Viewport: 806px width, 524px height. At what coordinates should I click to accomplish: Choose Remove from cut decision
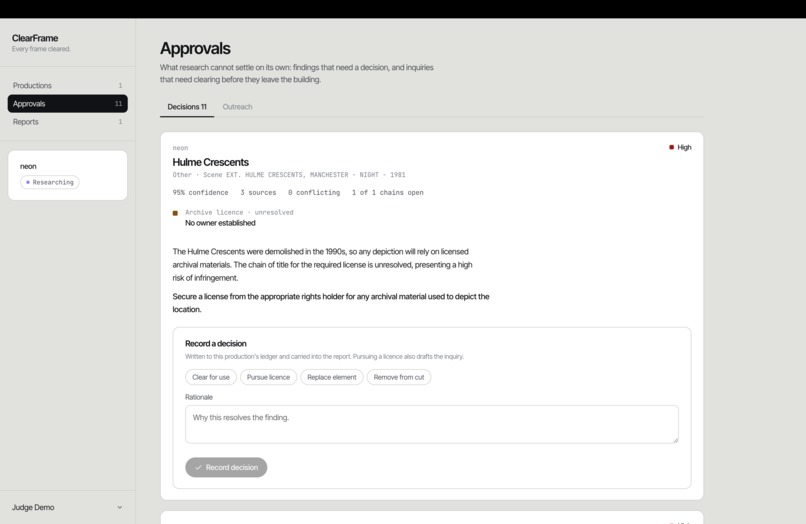click(x=399, y=377)
